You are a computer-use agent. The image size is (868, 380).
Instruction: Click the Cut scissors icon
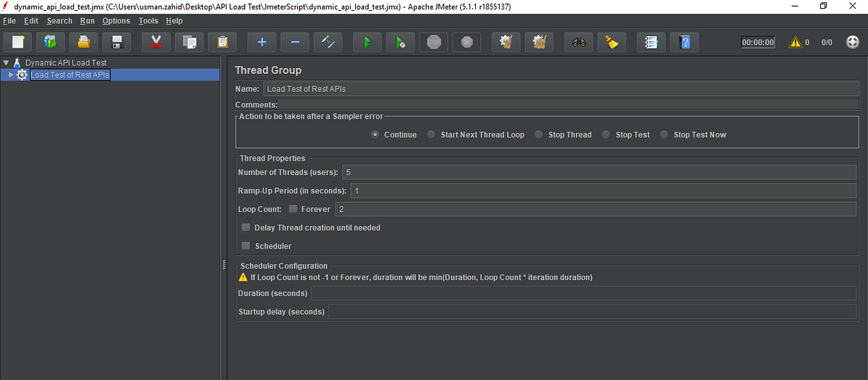[156, 42]
